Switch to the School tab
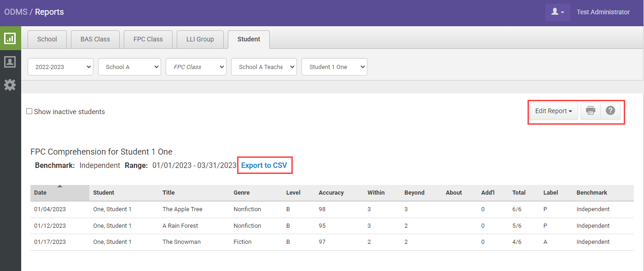Screen dimensions: 644x271 point(47,40)
